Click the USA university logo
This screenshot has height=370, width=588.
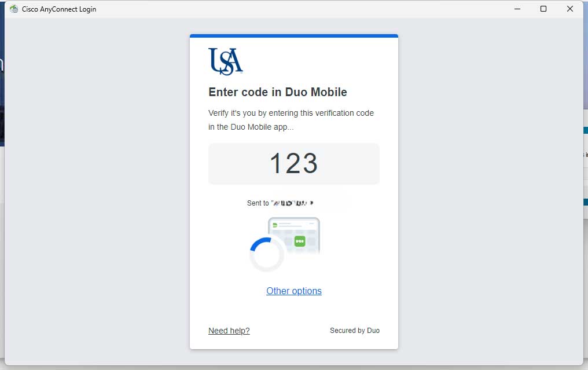225,61
